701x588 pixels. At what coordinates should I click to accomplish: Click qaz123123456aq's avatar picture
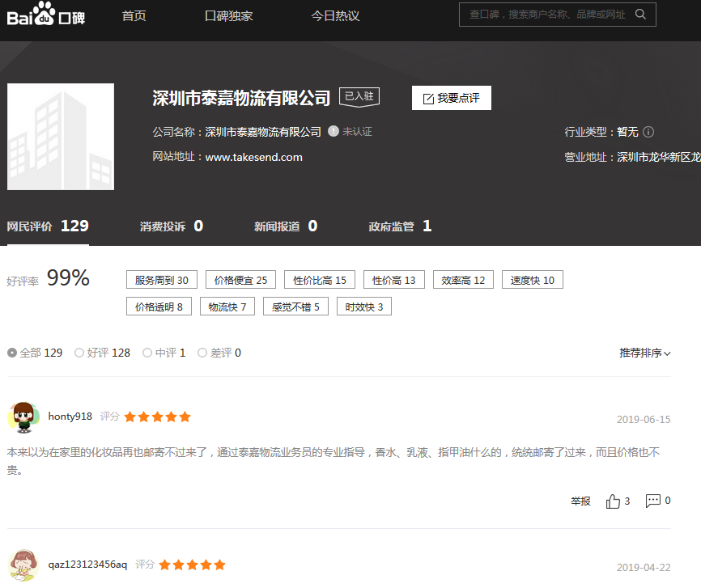point(23,565)
